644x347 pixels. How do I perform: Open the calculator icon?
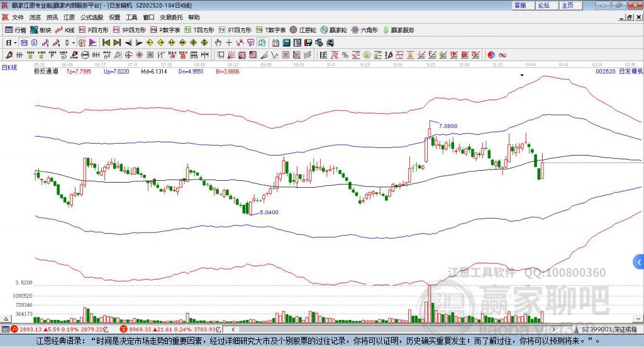286,43
